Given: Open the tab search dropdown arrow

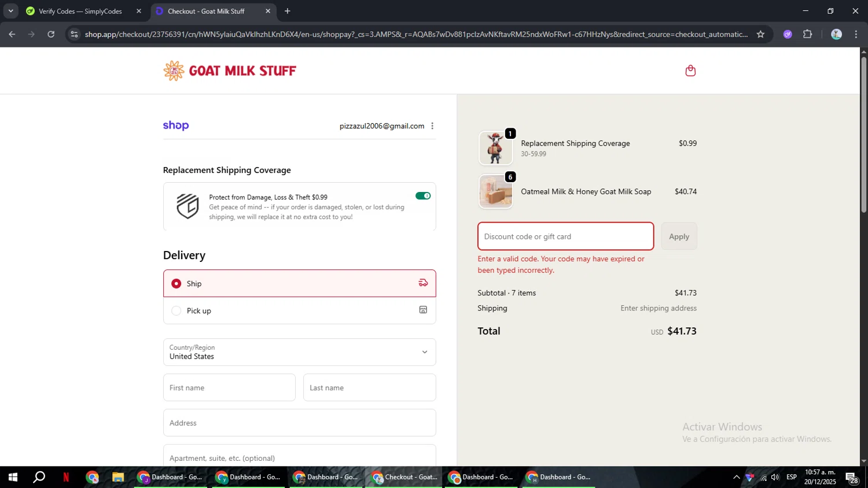Looking at the screenshot, I should coord(10,11).
